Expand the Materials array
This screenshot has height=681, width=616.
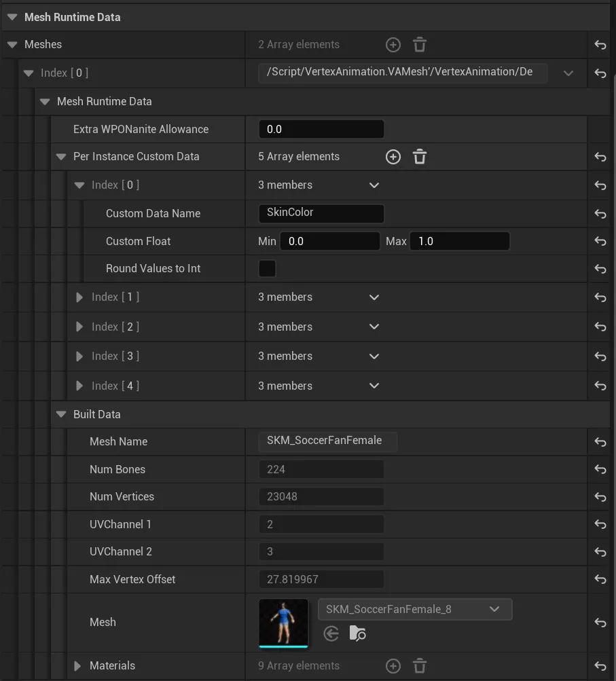77,666
